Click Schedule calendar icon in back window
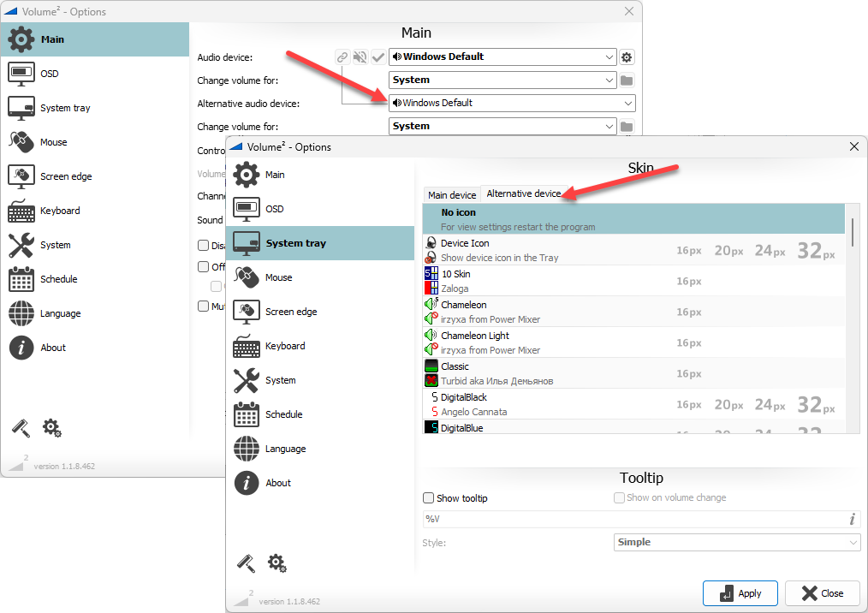868x613 pixels. 21,280
